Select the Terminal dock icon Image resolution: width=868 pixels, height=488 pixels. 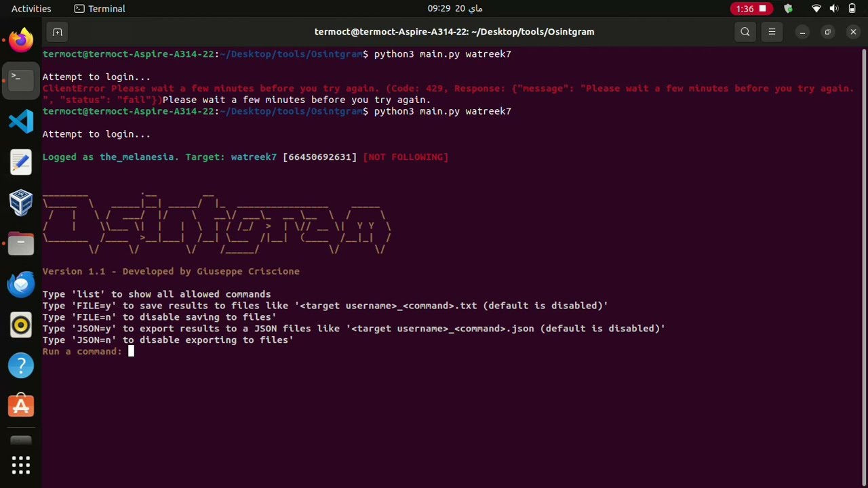(21, 80)
